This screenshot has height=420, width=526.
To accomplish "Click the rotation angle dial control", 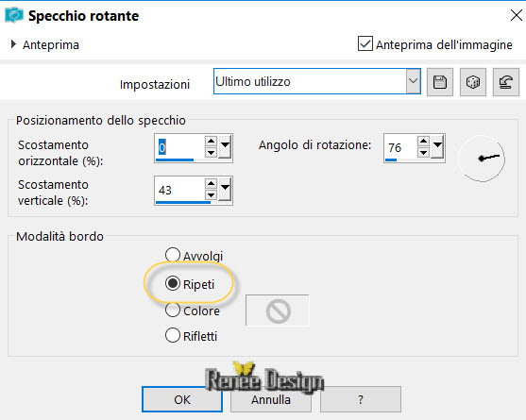I will (x=482, y=159).
